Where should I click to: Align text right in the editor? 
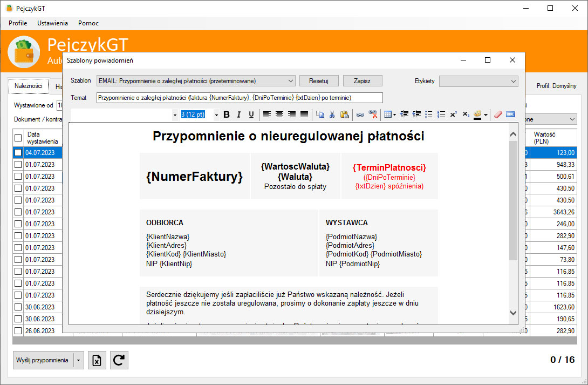click(292, 114)
